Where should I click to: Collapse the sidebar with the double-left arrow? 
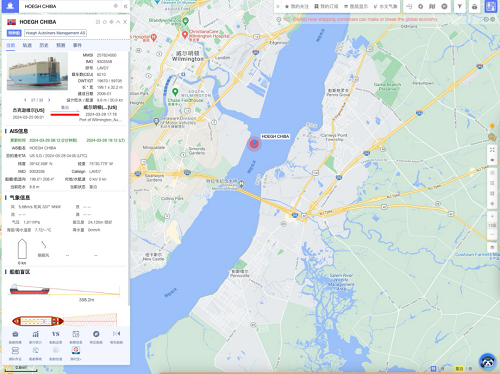click(126, 6)
